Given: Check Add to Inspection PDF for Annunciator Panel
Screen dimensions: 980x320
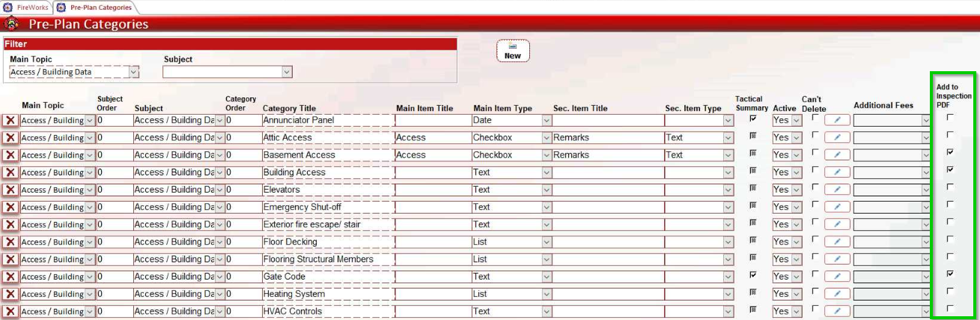Looking at the screenshot, I should pyautogui.click(x=950, y=118).
